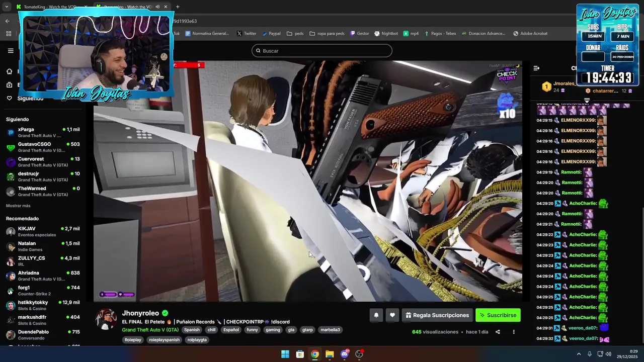Click the marbella3 tag
Image resolution: width=644 pixels, height=362 pixels.
point(330,330)
